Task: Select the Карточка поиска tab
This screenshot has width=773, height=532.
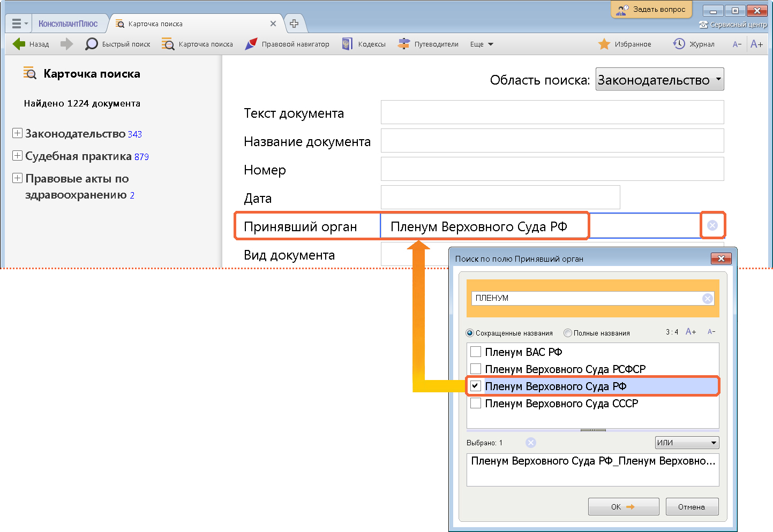Action: [155, 24]
